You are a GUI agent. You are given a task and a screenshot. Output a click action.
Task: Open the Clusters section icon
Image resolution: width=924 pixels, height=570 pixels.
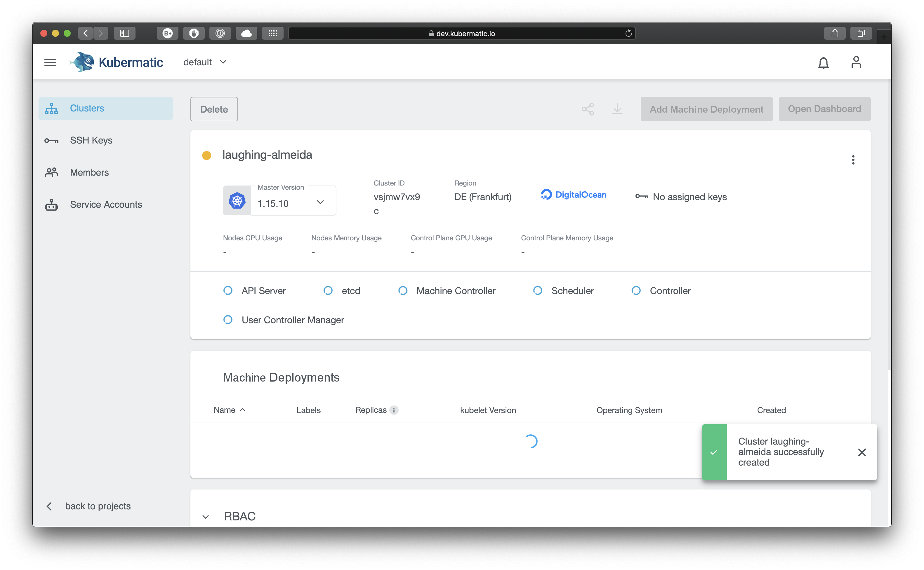51,108
